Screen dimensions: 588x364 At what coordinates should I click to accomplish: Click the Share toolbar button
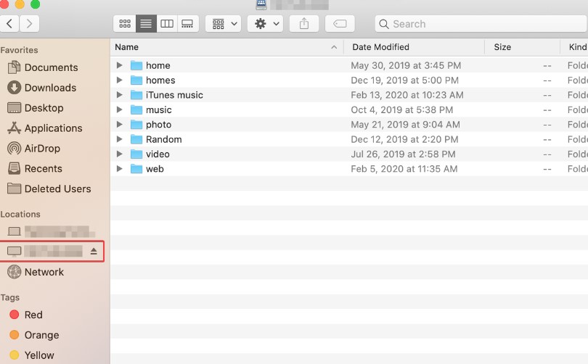tap(304, 24)
